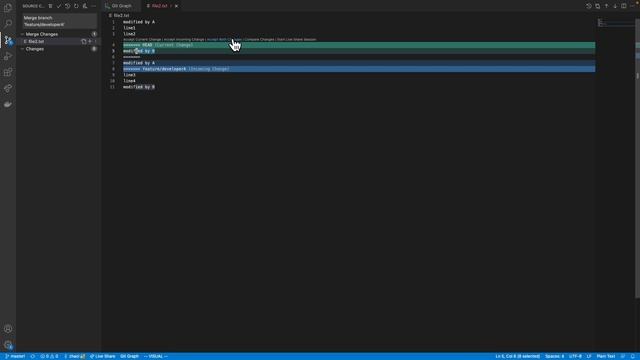
Task: Click the open timeline icon in editor toolbar
Action: tap(589, 6)
